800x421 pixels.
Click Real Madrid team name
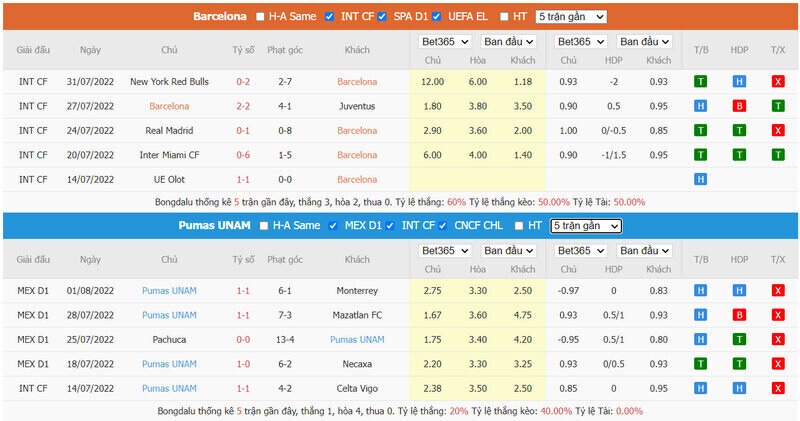[x=169, y=131]
